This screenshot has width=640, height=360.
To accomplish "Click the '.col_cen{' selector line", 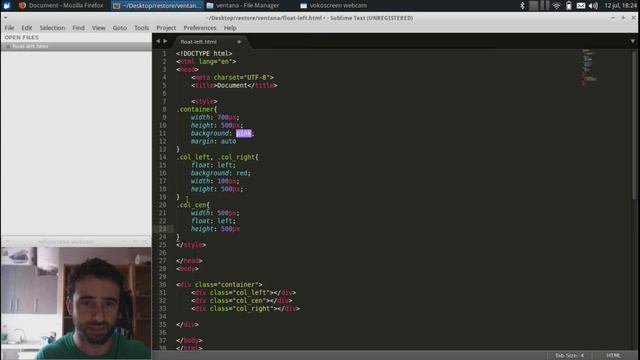I will tap(193, 205).
